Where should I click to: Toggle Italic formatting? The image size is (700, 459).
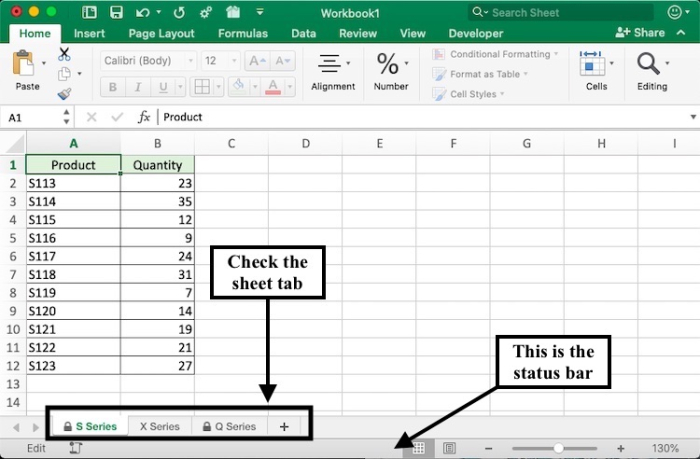click(x=138, y=87)
